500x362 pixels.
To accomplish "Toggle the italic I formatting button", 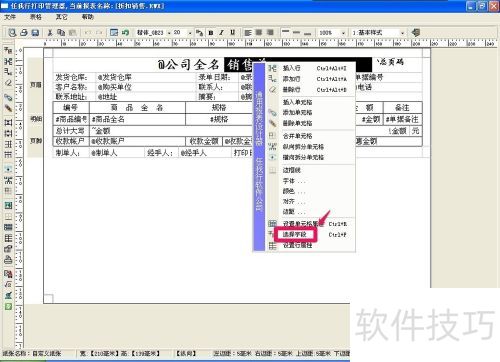I will coord(221,33).
